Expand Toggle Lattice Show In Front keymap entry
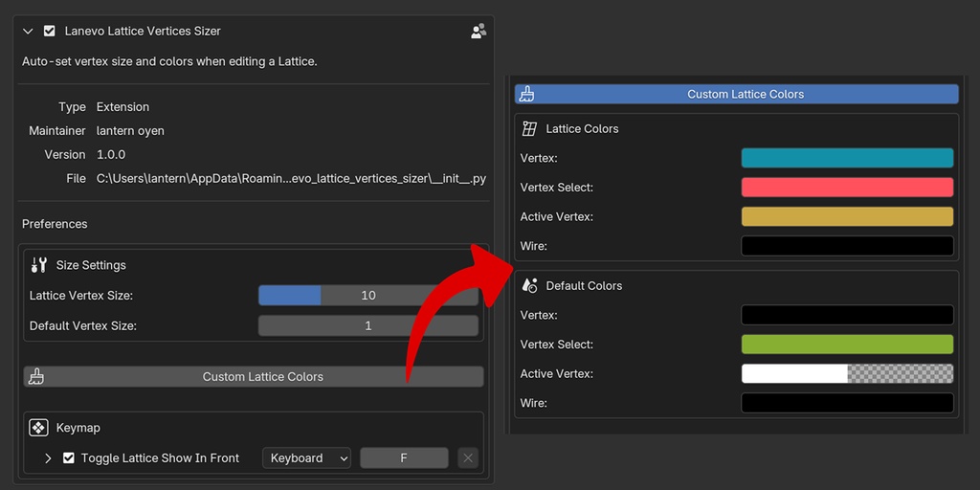 (x=48, y=458)
